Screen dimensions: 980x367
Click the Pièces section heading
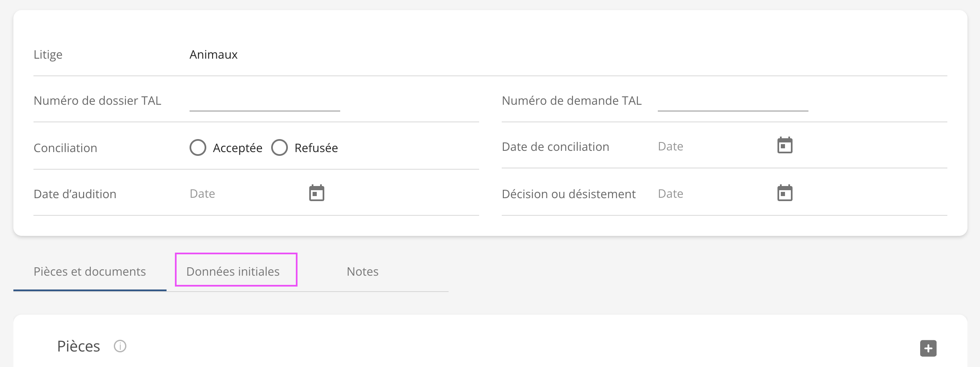[79, 346]
